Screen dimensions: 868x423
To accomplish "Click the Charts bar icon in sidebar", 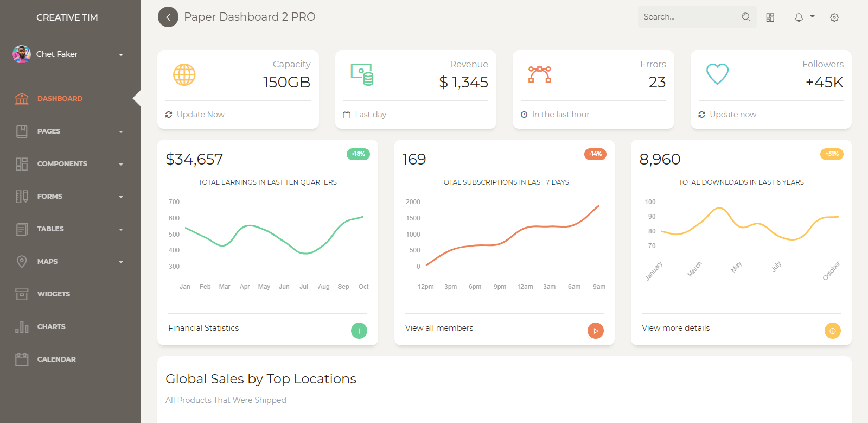I will 22,326.
